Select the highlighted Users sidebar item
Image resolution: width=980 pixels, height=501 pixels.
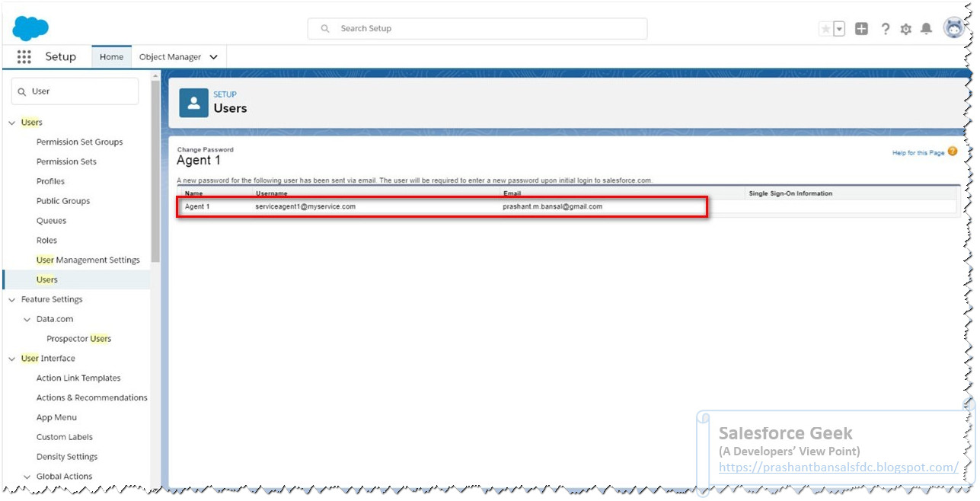tap(76, 280)
